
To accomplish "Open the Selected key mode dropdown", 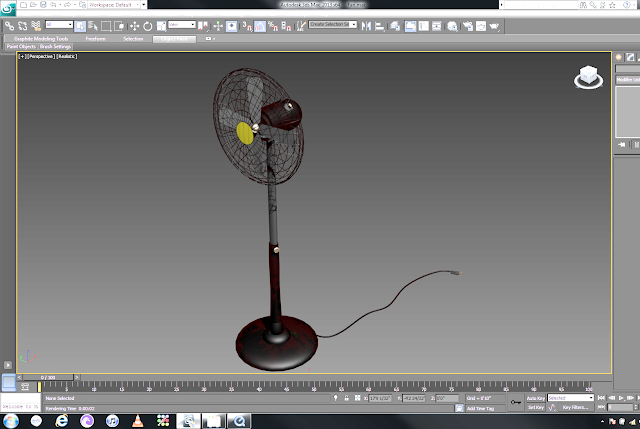I will coord(570,398).
